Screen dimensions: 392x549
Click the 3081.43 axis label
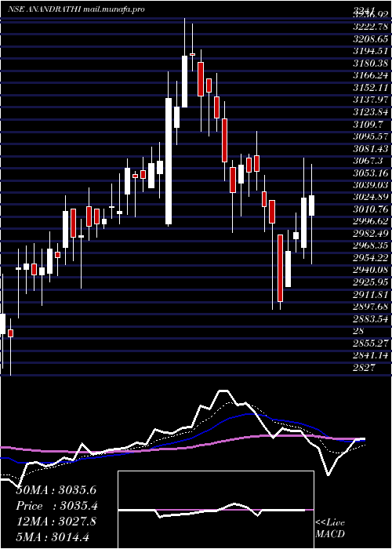coord(371,148)
